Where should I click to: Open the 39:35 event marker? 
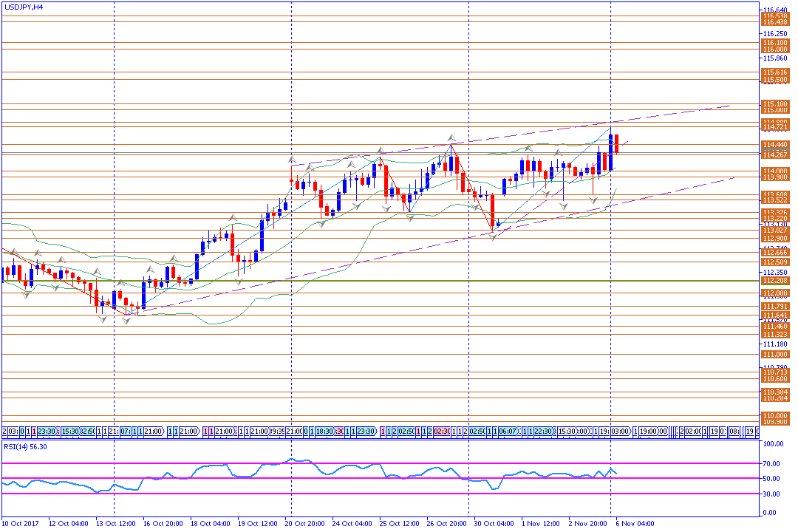tap(278, 431)
